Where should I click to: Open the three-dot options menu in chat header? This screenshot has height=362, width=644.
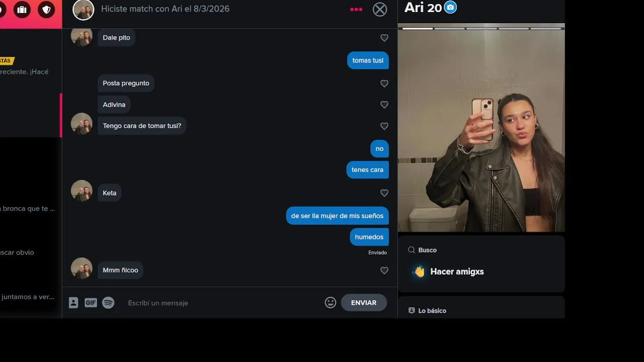pyautogui.click(x=356, y=9)
